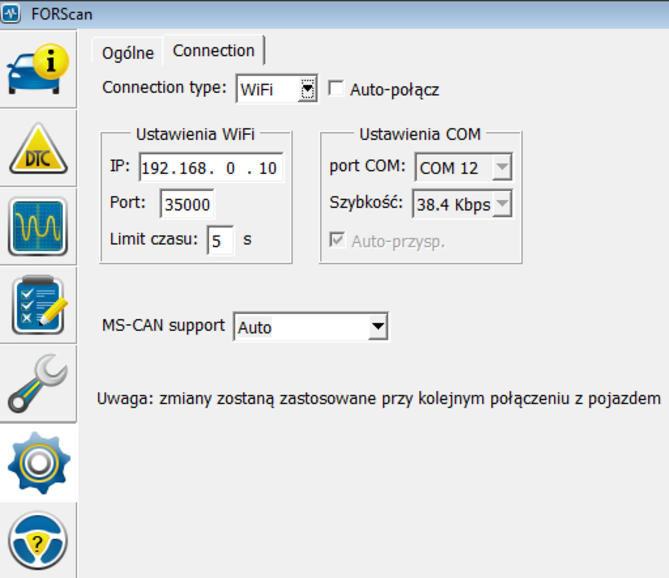Viewport: 669px width, 578px height.
Task: Click the MS-CAN support label
Action: (163, 325)
